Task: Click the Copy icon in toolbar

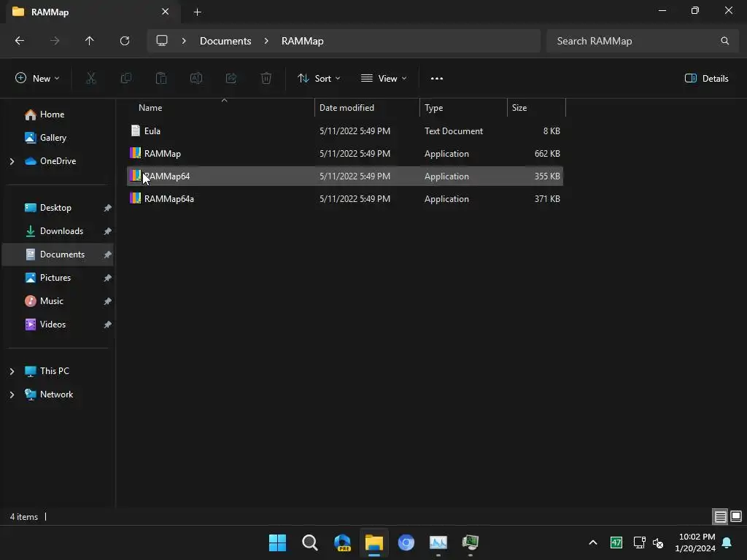Action: point(125,79)
